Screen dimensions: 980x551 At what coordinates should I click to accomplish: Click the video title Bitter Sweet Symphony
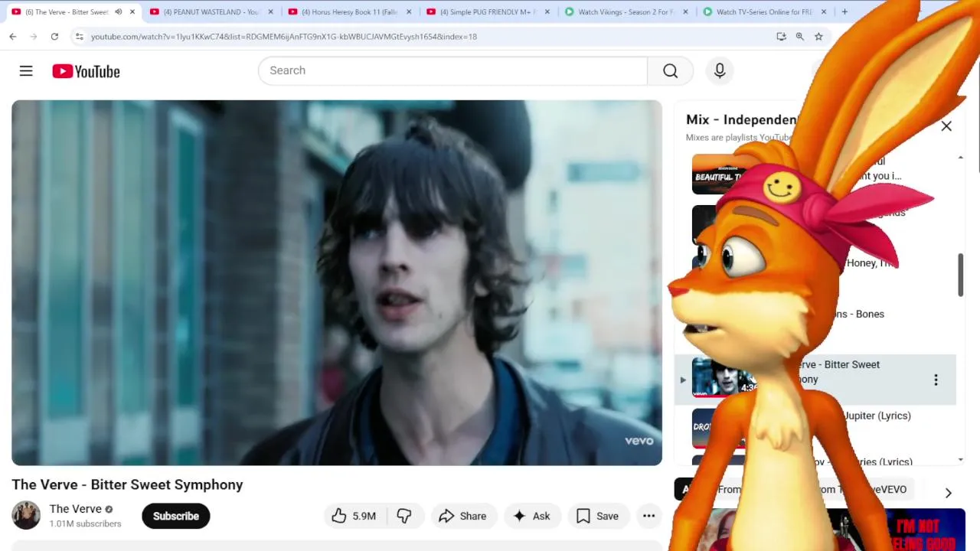click(127, 484)
